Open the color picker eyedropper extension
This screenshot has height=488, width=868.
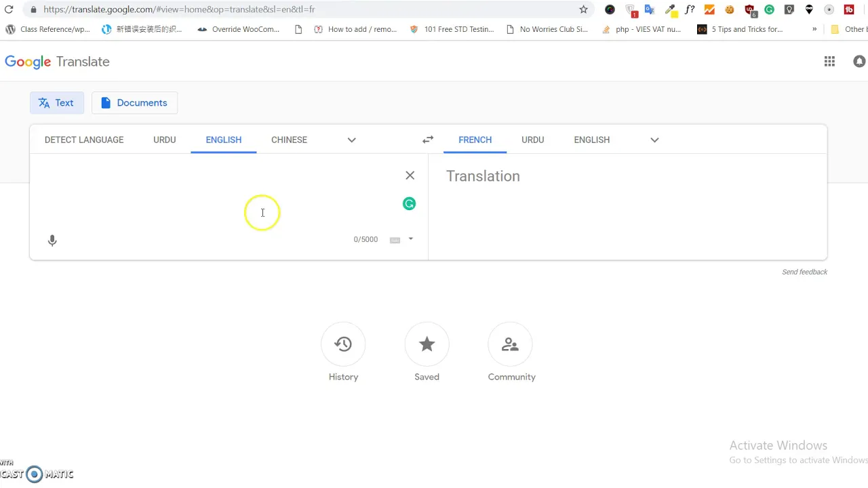tap(671, 9)
